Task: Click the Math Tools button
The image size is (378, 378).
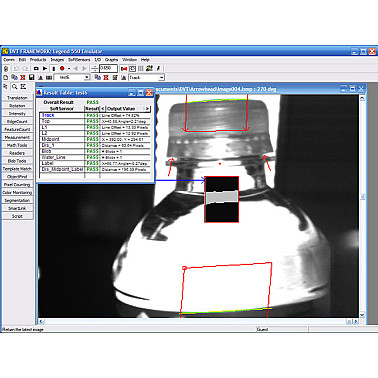Action: (17, 145)
